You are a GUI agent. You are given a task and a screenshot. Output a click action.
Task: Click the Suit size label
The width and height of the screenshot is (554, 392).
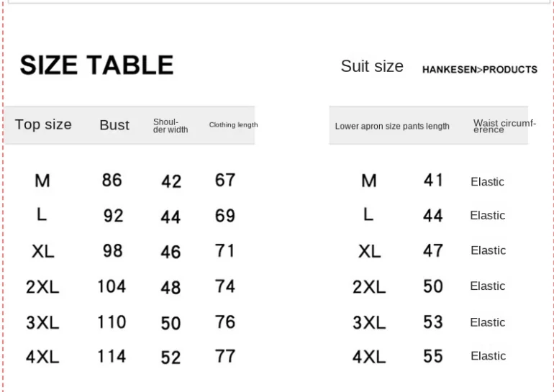click(x=372, y=66)
